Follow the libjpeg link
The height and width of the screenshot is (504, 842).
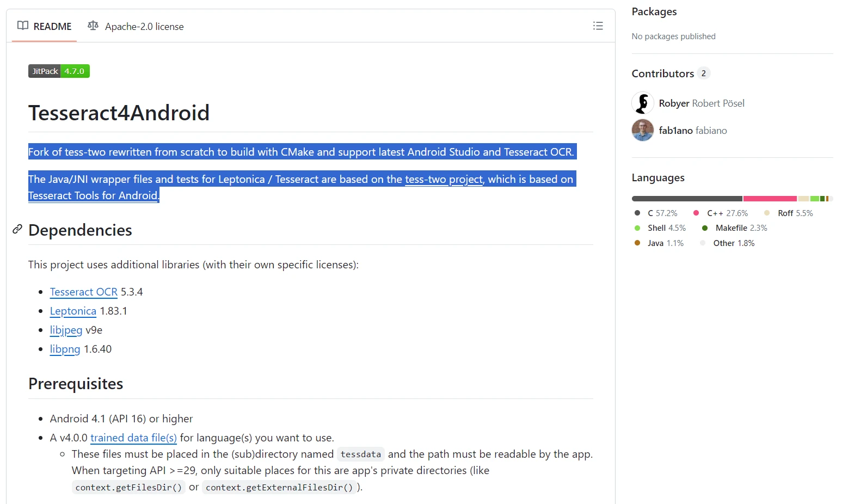tap(66, 330)
